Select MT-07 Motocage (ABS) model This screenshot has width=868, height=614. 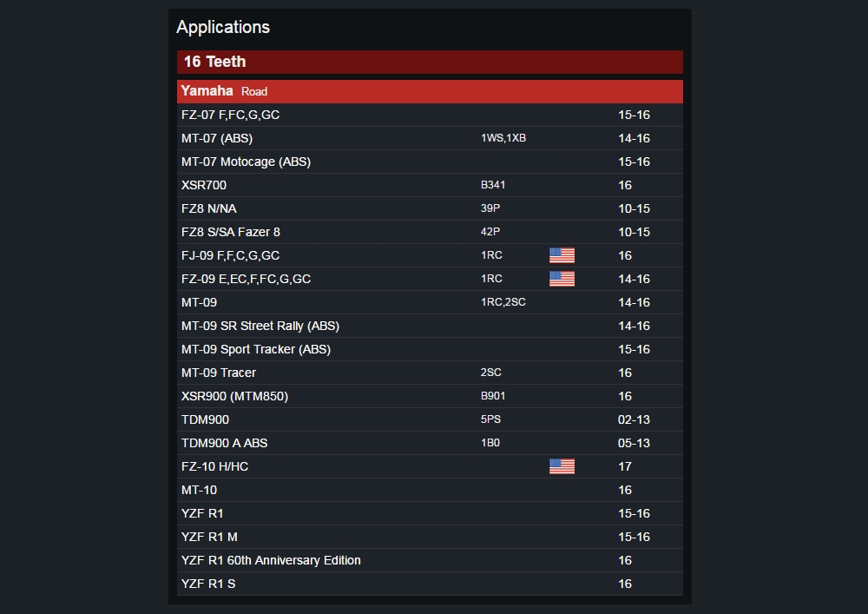tap(246, 162)
